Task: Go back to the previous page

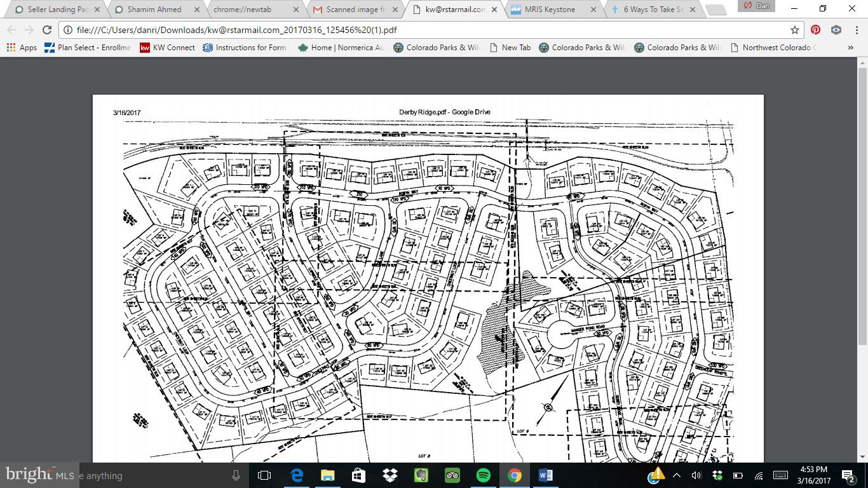Action: [x=11, y=30]
